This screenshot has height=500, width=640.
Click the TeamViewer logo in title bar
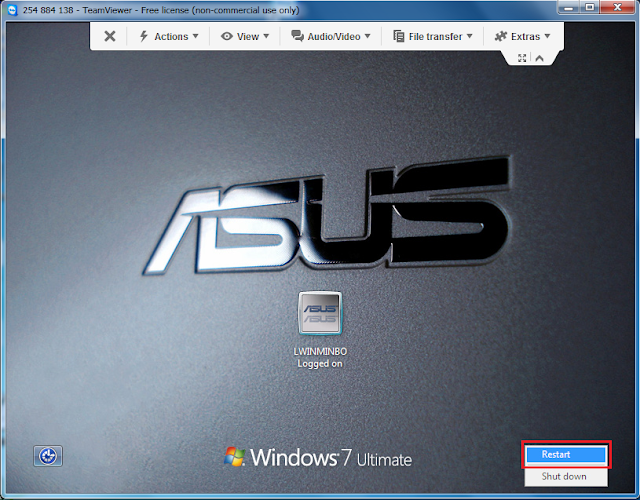coord(12,10)
